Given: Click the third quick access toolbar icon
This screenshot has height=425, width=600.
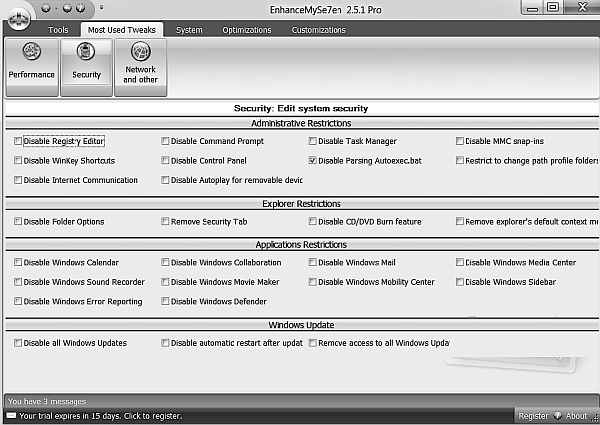Looking at the screenshot, I should click(x=80, y=8).
